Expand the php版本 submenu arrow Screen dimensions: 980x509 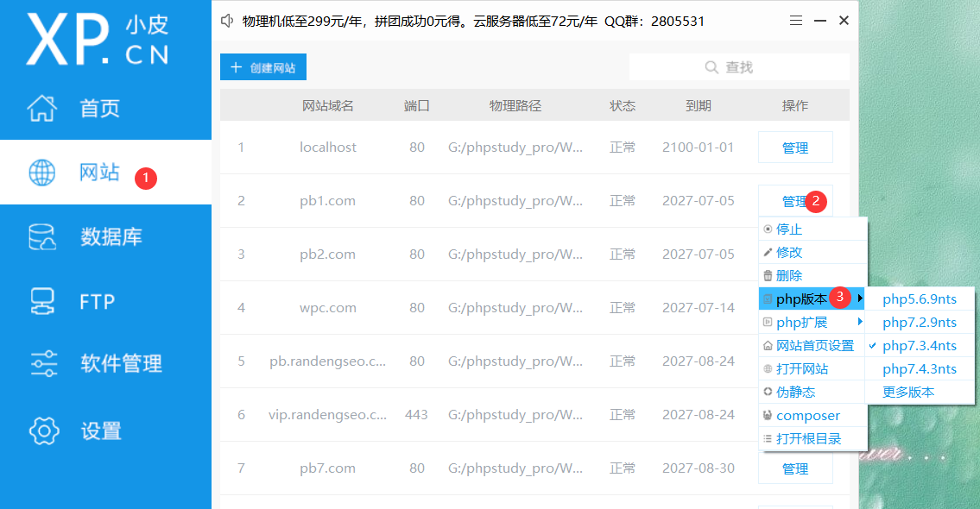coord(860,298)
